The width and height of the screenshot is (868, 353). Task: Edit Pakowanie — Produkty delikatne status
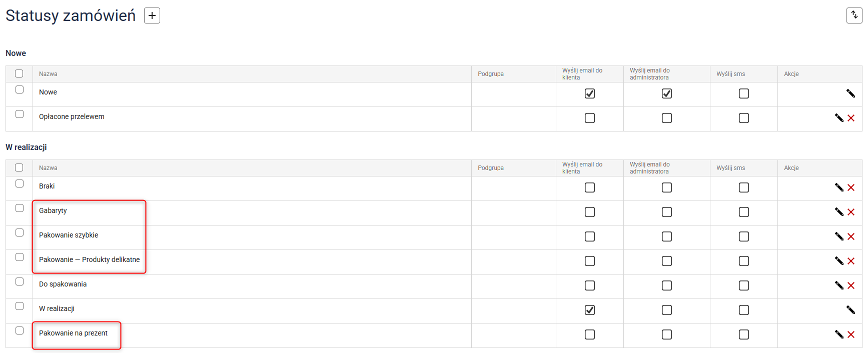tap(839, 261)
